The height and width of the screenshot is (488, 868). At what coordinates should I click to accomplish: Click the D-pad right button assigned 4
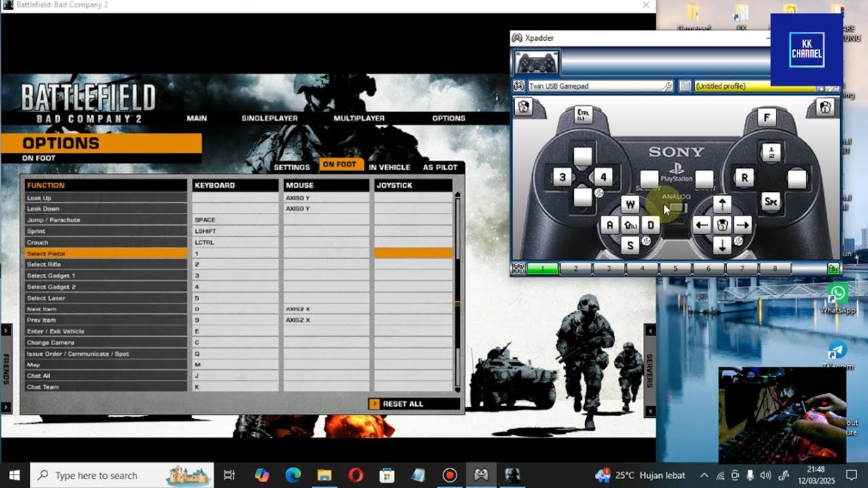pyautogui.click(x=604, y=178)
